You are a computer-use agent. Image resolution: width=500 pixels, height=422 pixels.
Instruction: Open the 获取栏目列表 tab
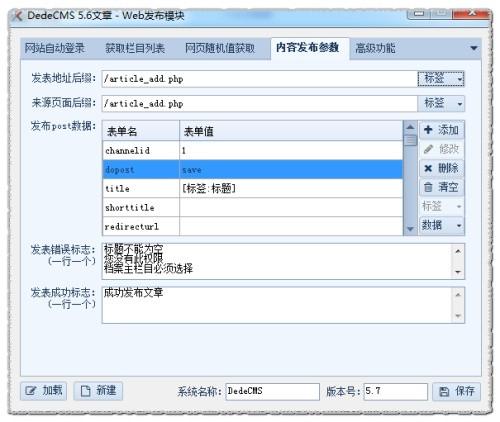[135, 48]
